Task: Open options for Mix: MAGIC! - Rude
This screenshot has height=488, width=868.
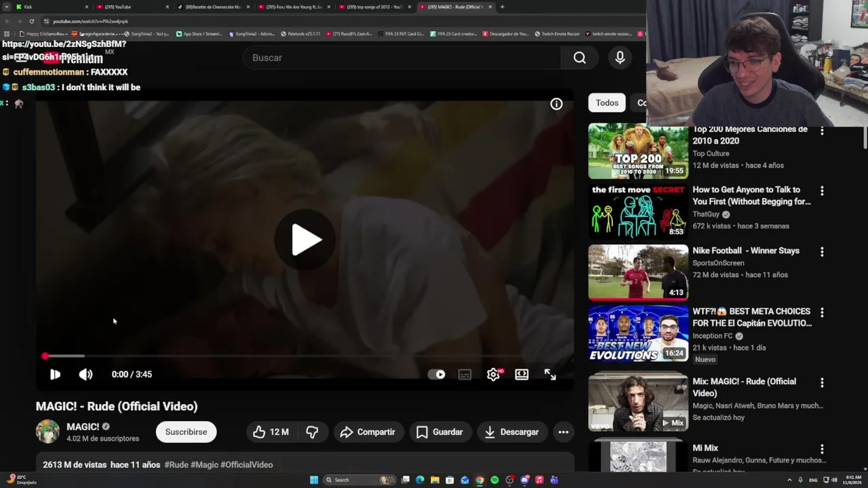Action: [x=822, y=383]
